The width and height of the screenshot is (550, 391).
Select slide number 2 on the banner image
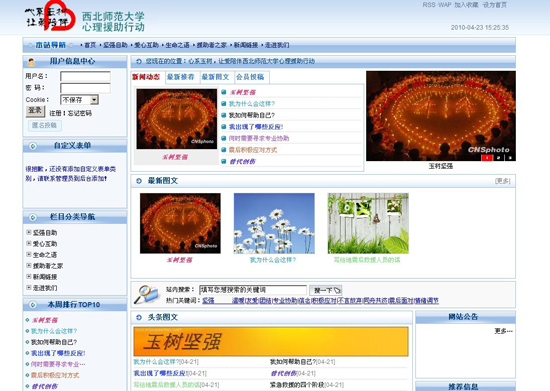(x=498, y=158)
